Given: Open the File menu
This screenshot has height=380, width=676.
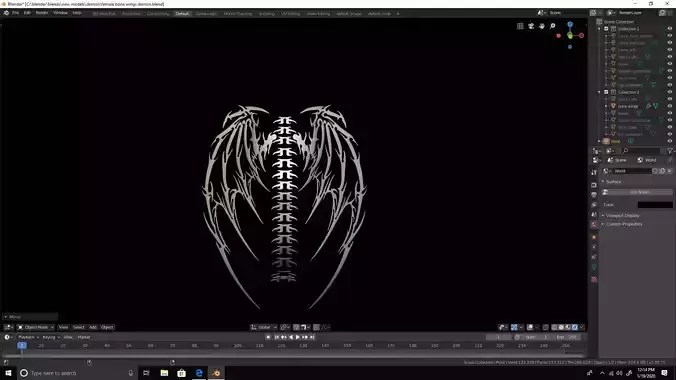Looking at the screenshot, I should [16, 13].
